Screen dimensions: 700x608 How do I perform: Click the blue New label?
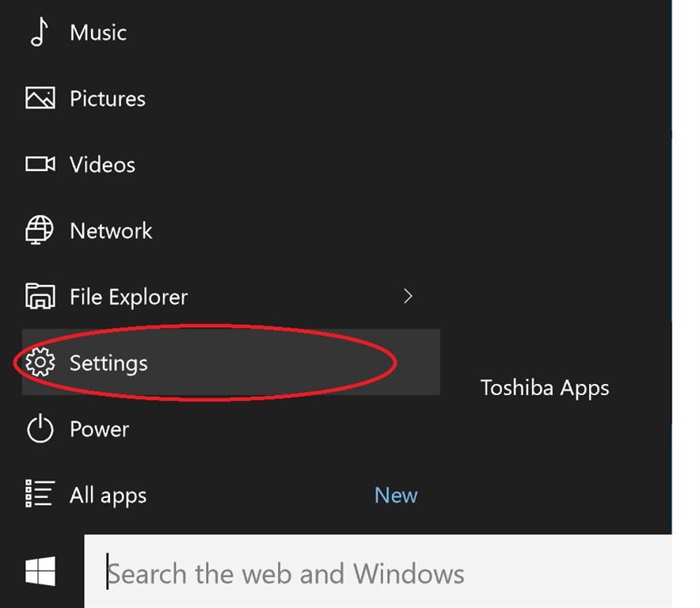pyautogui.click(x=396, y=496)
